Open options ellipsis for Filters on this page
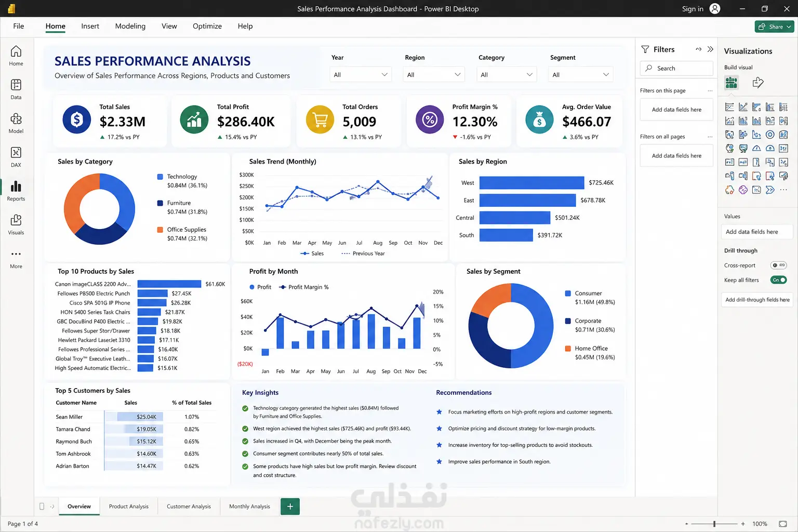798x532 pixels. coord(710,91)
